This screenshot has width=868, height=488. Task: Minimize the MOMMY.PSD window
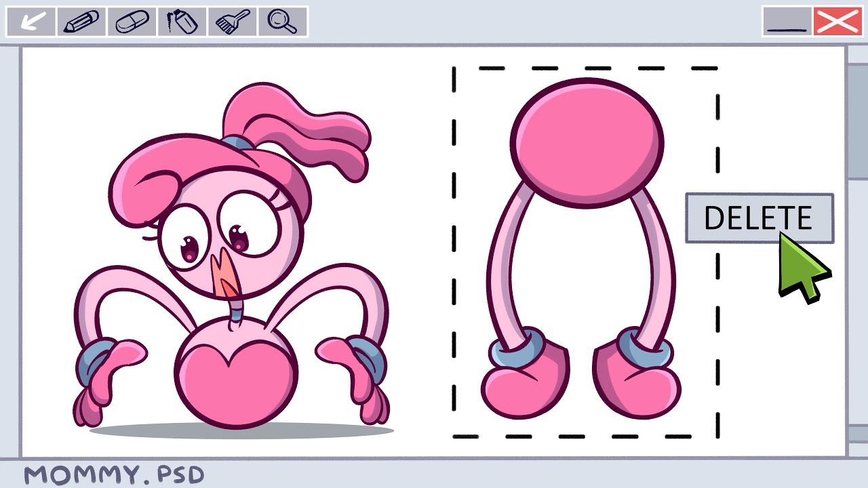coord(786,21)
